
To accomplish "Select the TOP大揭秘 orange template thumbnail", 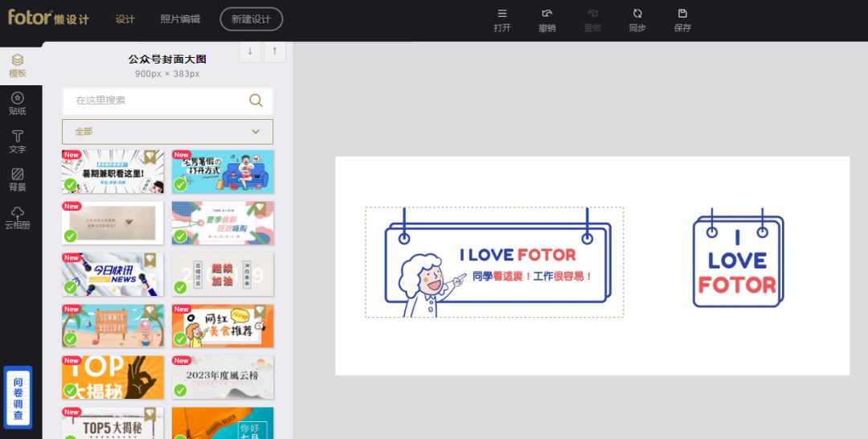I will click(113, 378).
